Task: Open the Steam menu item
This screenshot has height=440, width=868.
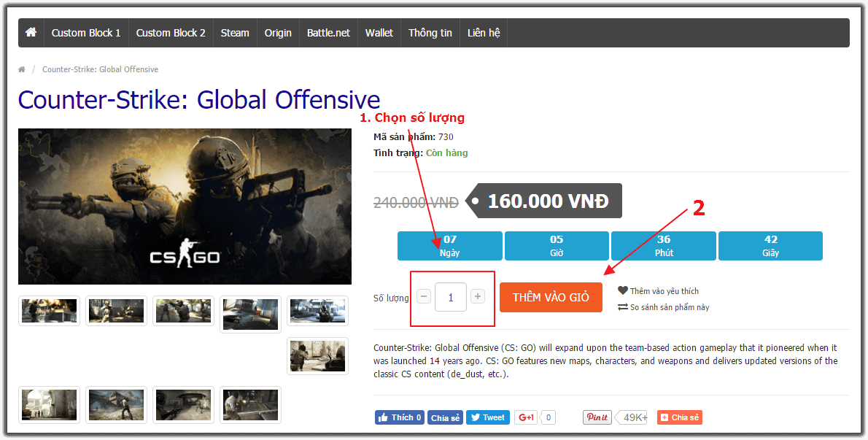Action: [235, 33]
